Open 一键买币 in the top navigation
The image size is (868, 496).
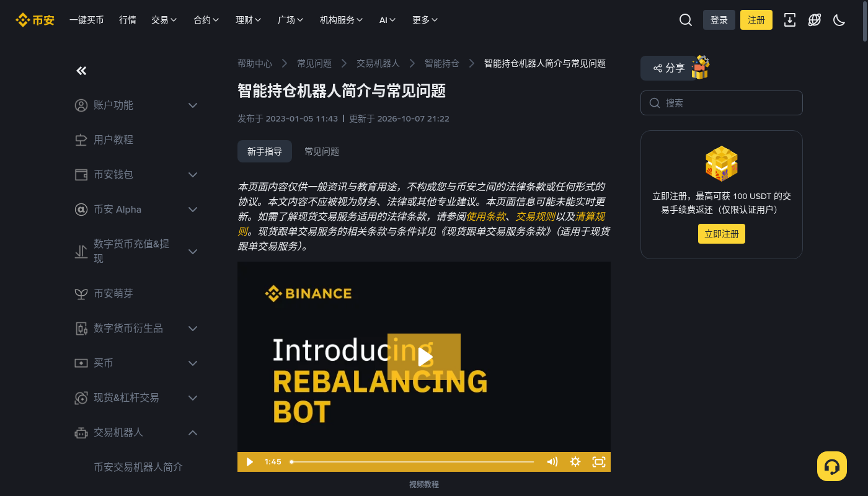tap(87, 20)
